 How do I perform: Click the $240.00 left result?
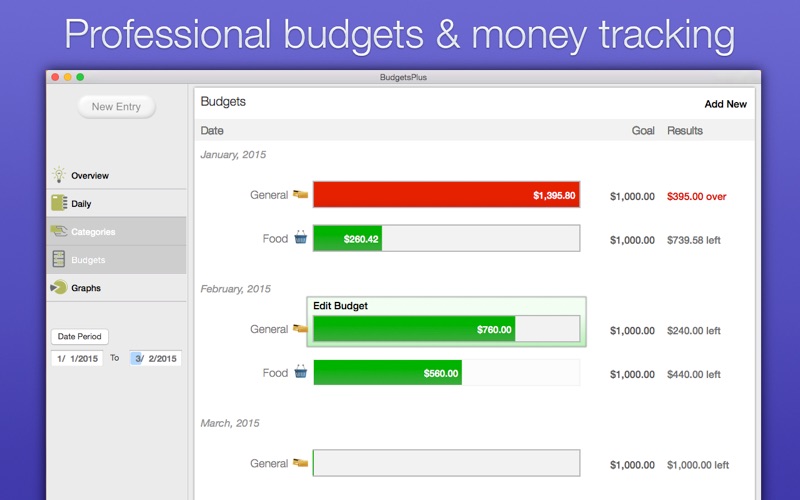pos(693,331)
